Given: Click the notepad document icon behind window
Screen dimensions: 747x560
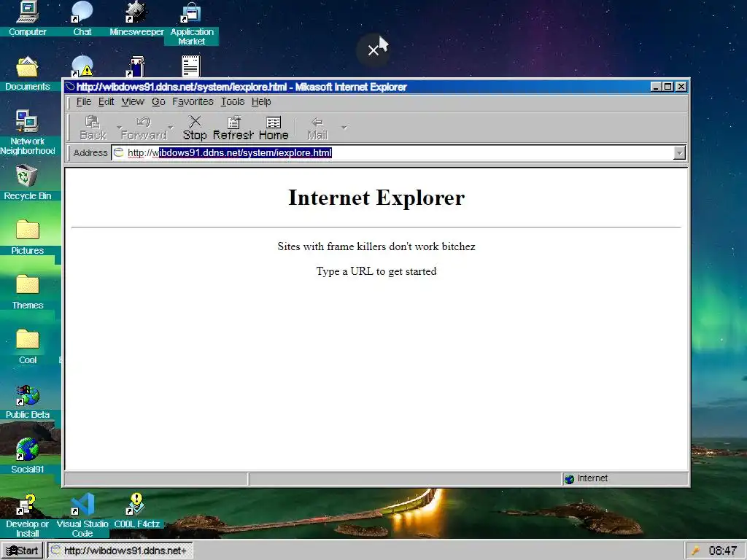Looking at the screenshot, I should (191, 66).
